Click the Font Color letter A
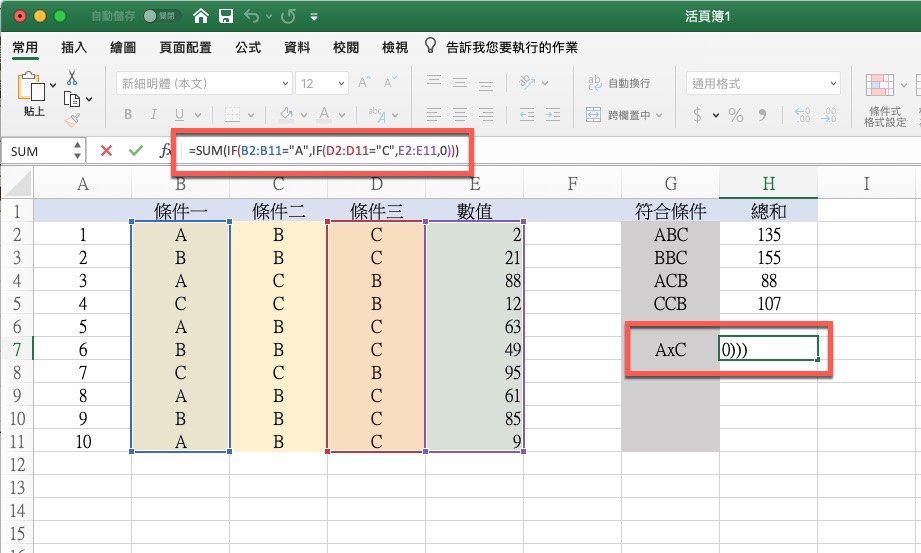Screen dimensions: 921x553 click(x=324, y=114)
